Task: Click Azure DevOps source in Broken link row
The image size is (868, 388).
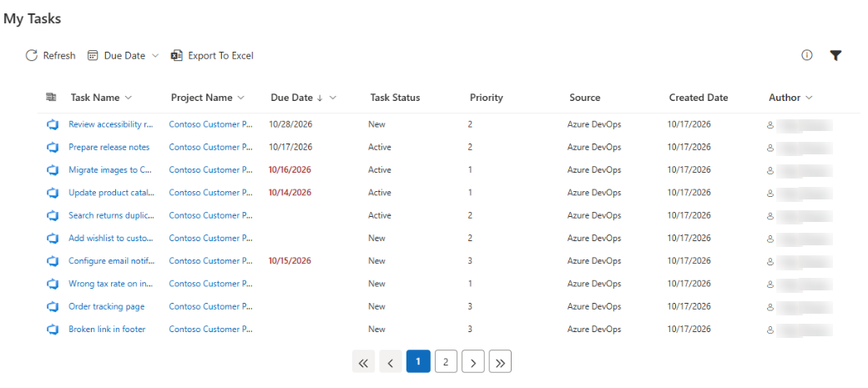Action: (594, 329)
